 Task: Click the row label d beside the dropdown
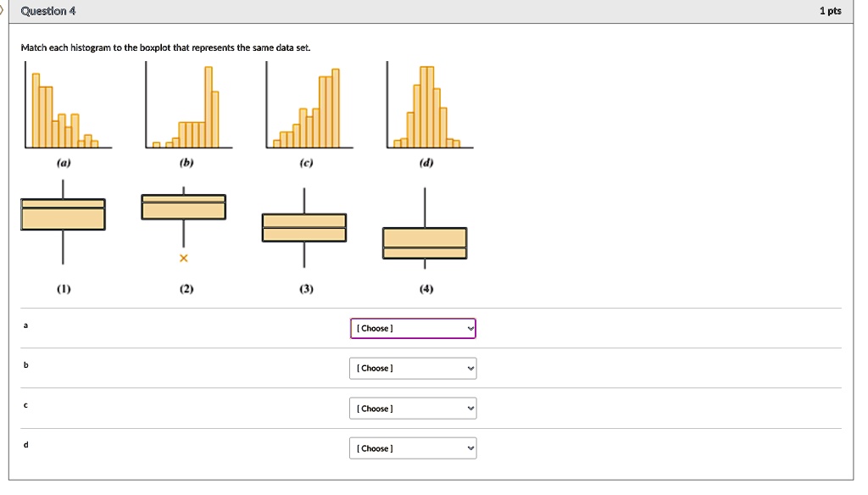[25, 444]
